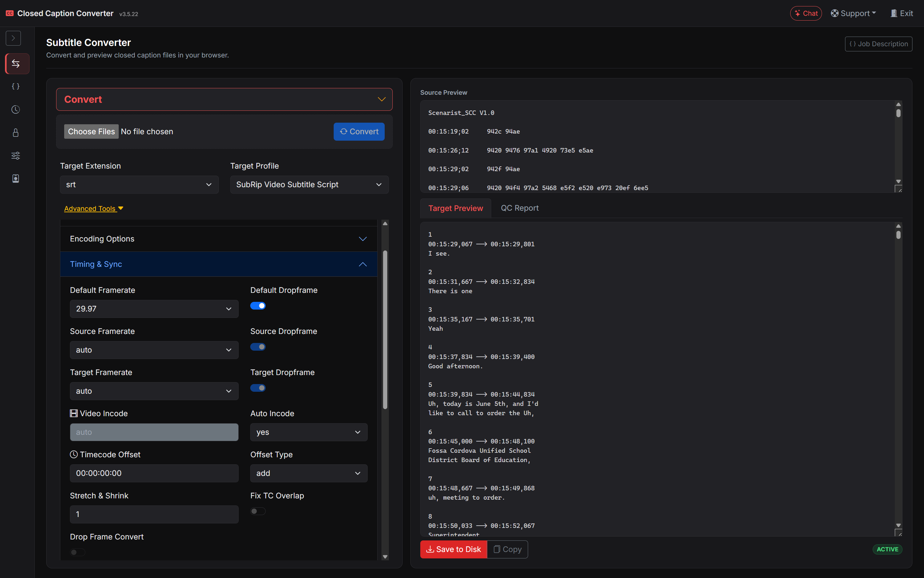
Task: Open the Source Framerate dropdown
Action: point(154,350)
